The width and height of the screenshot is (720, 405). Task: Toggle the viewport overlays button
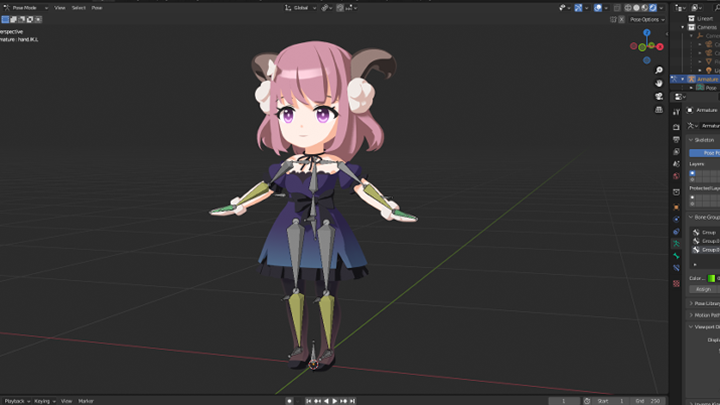598,8
